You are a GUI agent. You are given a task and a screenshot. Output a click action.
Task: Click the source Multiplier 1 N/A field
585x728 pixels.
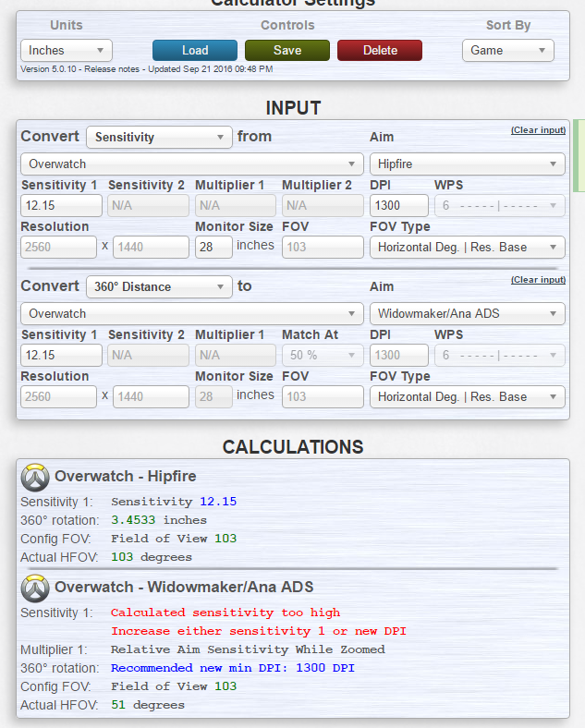click(x=236, y=206)
